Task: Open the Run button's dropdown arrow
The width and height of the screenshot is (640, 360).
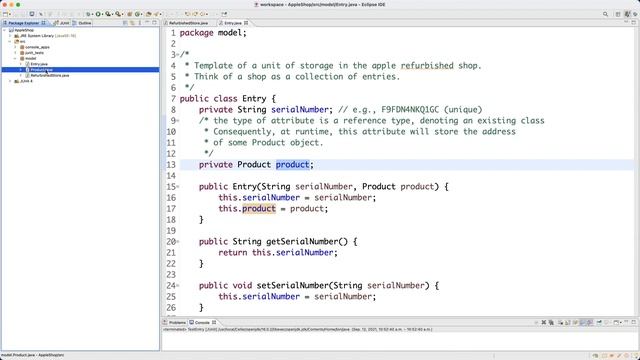Action: [102, 14]
